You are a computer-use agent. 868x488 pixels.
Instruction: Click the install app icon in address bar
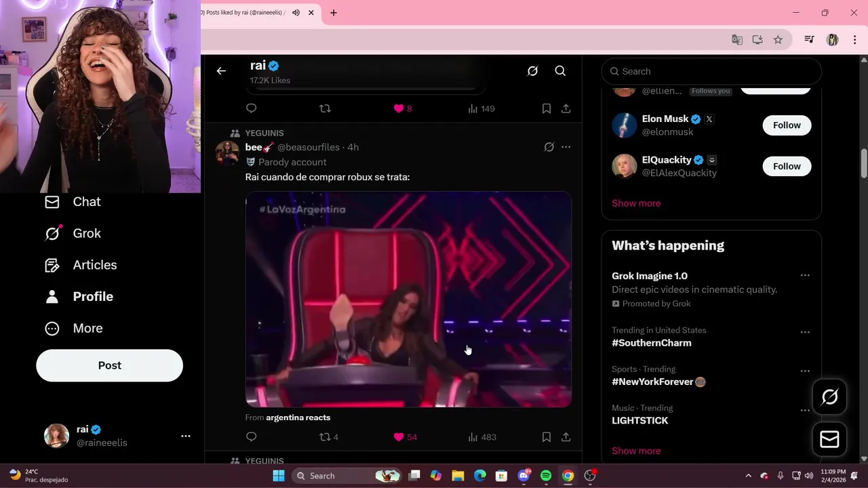(757, 40)
